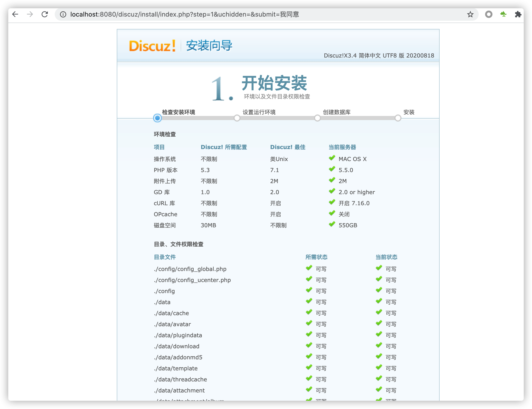Click current-status check for config_global.php
Screen dimensions: 532x409
pos(379,268)
